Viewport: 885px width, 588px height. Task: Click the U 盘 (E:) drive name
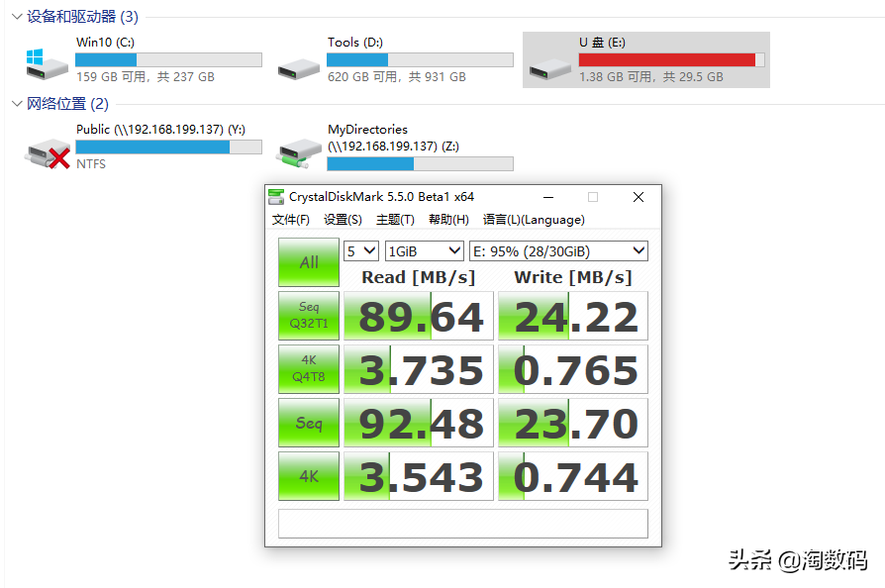click(602, 43)
